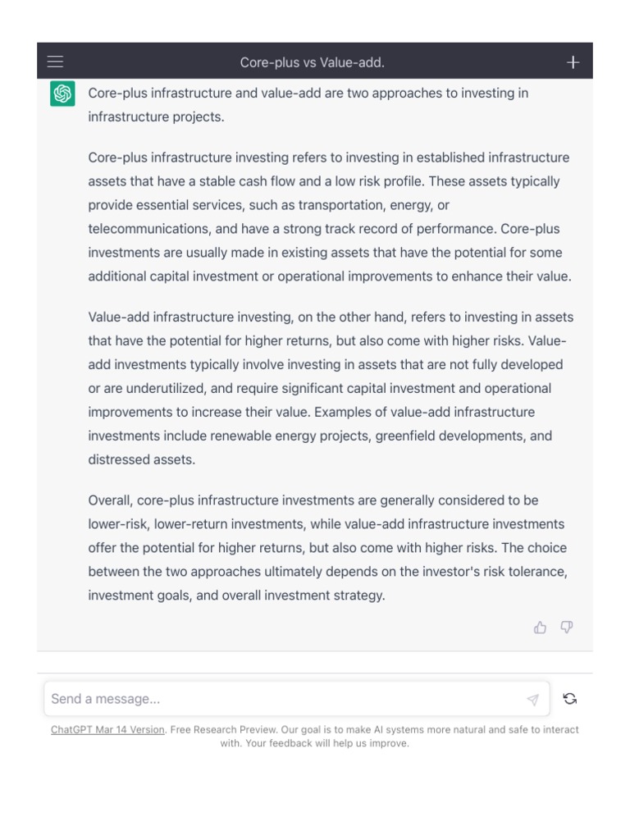This screenshot has height=840, width=630.
Task: Open the hamburger sidebar menu
Action: pyautogui.click(x=55, y=62)
